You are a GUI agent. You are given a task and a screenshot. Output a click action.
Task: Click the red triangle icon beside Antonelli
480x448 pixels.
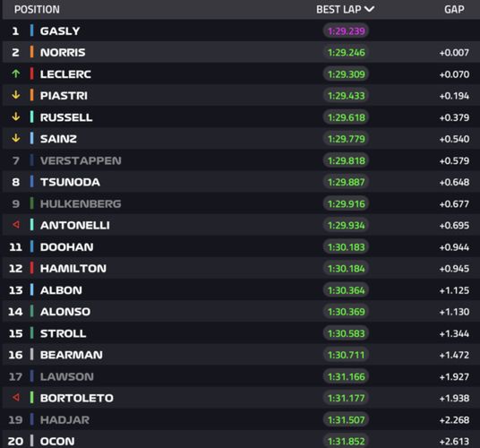pyautogui.click(x=16, y=225)
